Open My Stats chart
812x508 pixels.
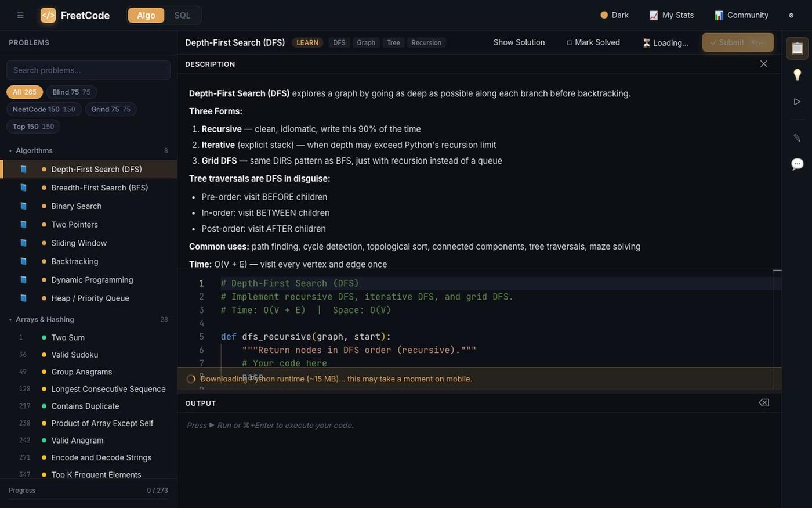(671, 15)
